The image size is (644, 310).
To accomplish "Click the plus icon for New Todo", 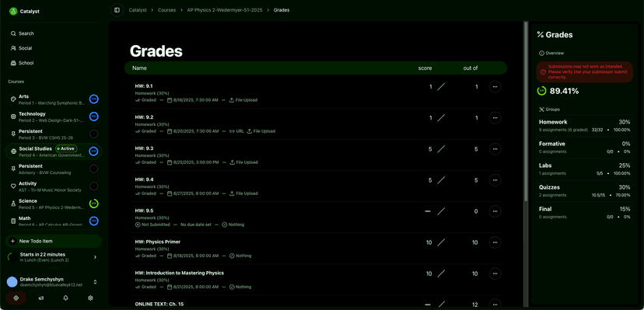I will coord(12,241).
